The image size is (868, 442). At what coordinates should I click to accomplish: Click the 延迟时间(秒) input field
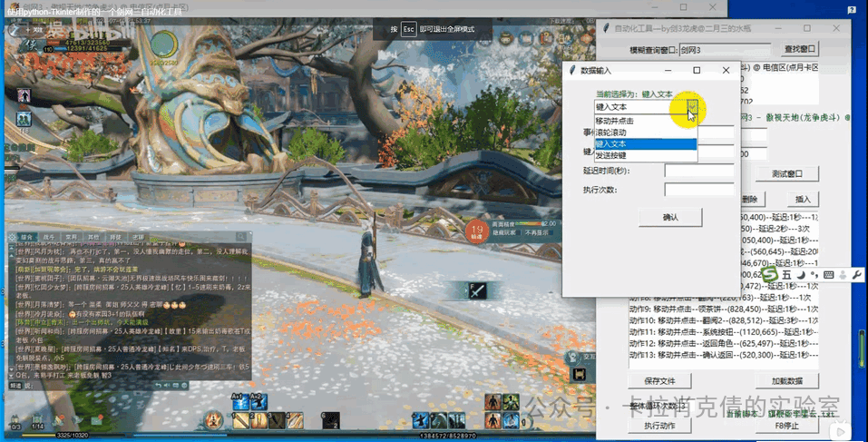pyautogui.click(x=698, y=171)
